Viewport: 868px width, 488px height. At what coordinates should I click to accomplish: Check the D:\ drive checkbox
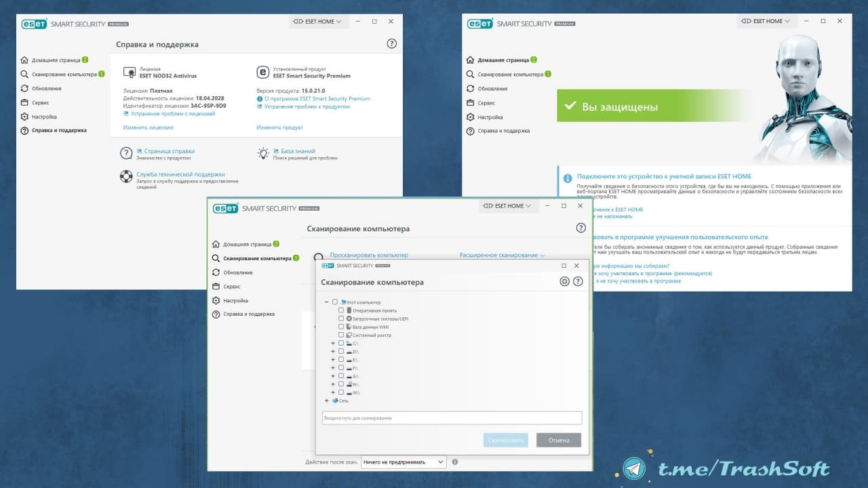coord(341,352)
